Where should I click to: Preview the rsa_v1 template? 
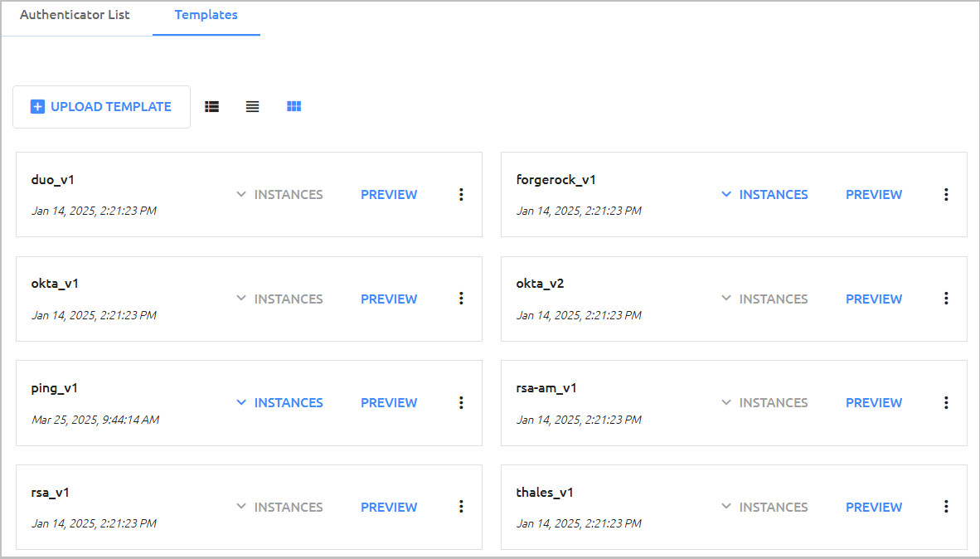point(389,507)
